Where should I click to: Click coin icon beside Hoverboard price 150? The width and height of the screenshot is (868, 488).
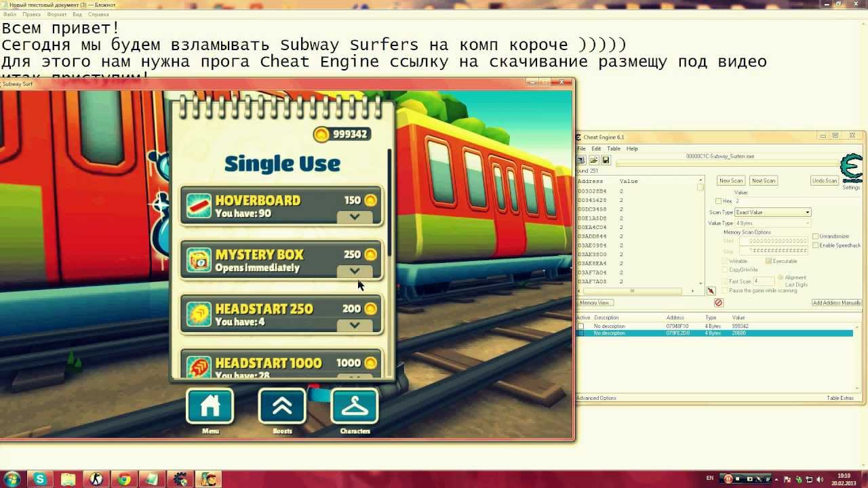[x=370, y=201]
